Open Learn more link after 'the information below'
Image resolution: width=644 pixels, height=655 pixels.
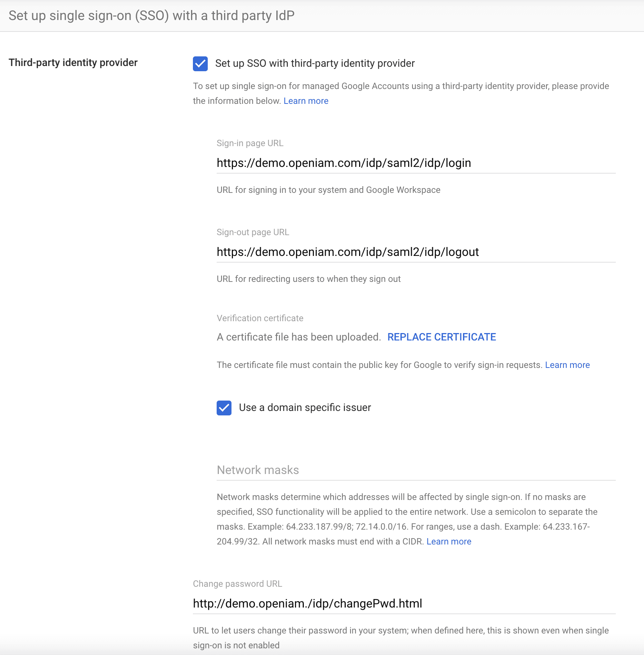click(306, 101)
